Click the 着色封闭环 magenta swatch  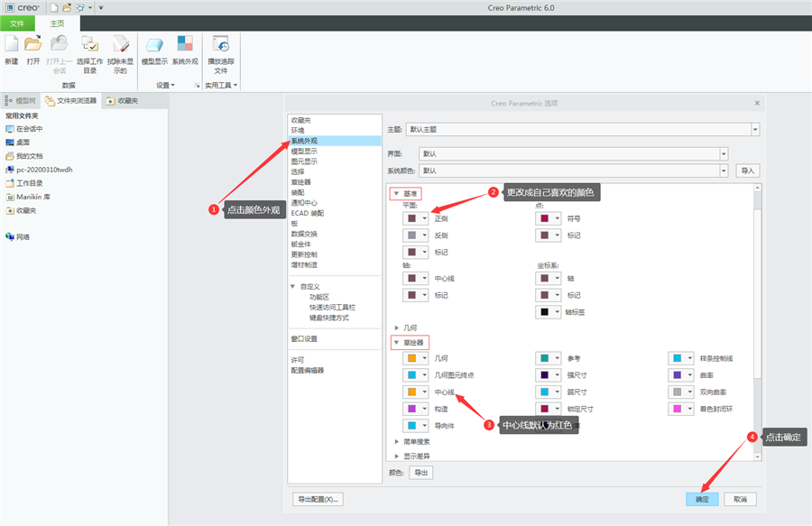pyautogui.click(x=678, y=409)
